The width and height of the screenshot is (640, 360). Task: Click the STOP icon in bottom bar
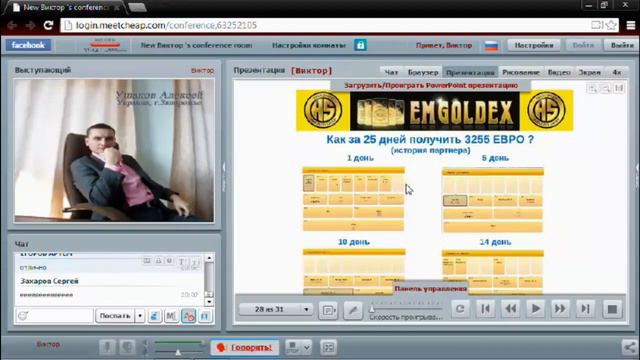(x=293, y=347)
